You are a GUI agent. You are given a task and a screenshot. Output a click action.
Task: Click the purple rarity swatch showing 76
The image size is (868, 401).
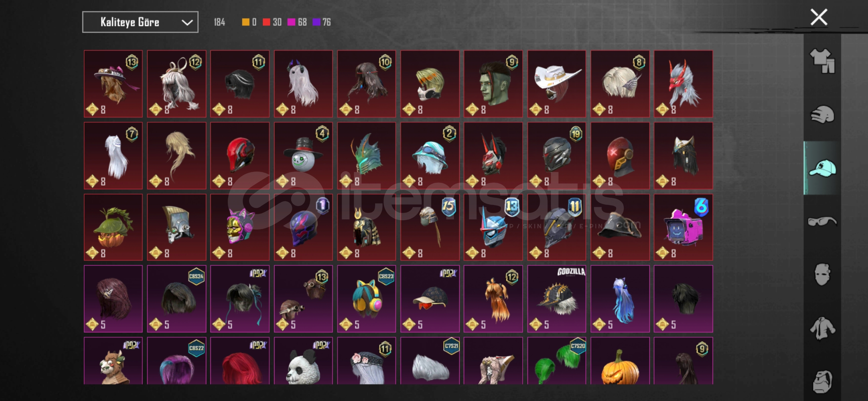[x=316, y=22]
